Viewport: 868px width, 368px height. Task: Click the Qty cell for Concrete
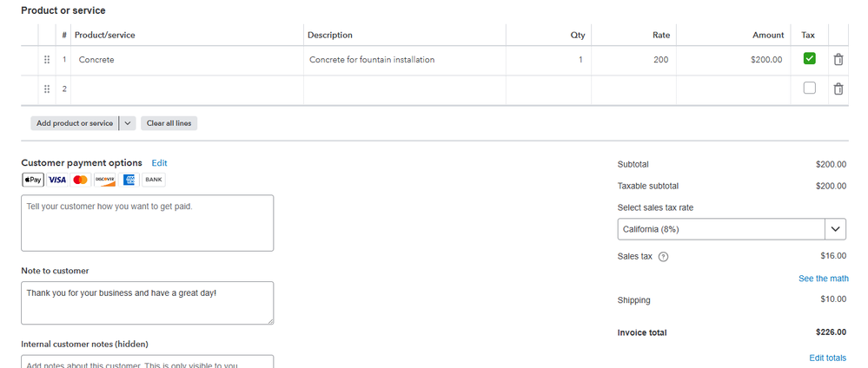(x=547, y=60)
